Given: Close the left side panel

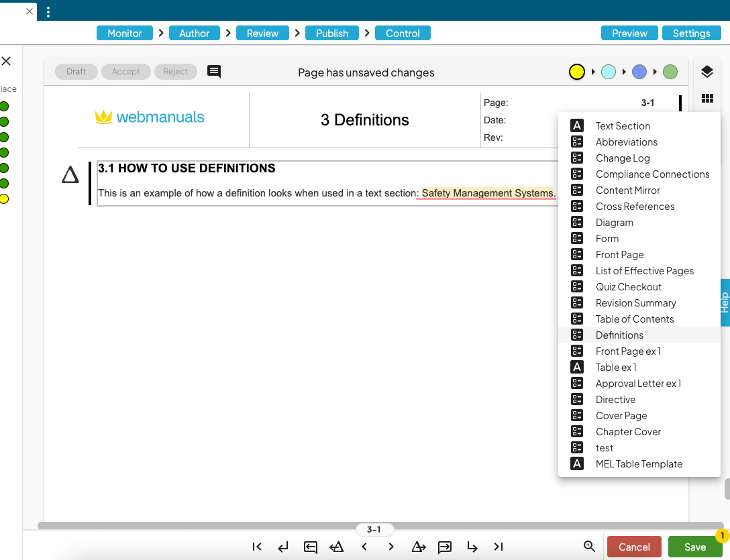Looking at the screenshot, I should (6, 61).
